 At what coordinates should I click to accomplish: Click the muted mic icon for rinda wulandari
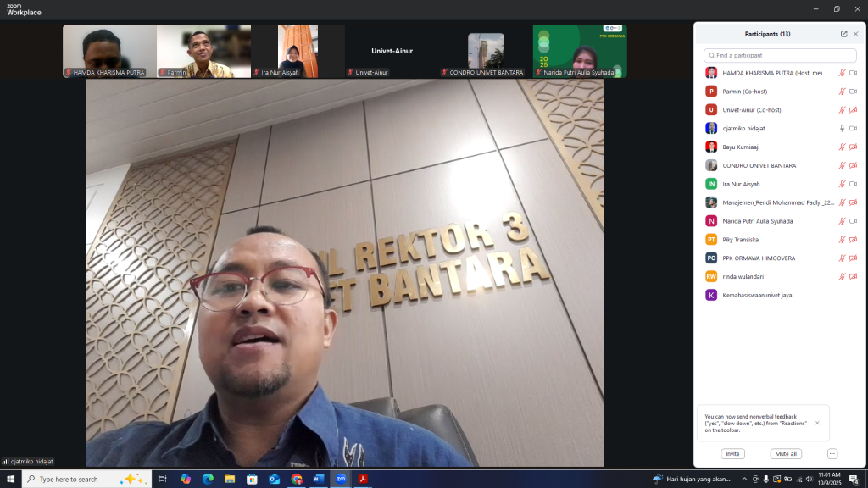pyautogui.click(x=842, y=277)
